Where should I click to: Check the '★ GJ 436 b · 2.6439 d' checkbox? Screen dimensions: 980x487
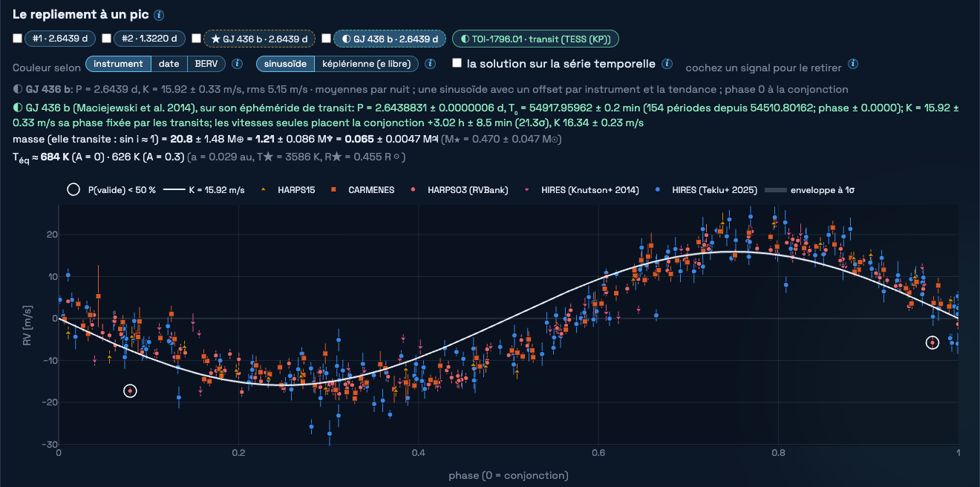(x=196, y=38)
